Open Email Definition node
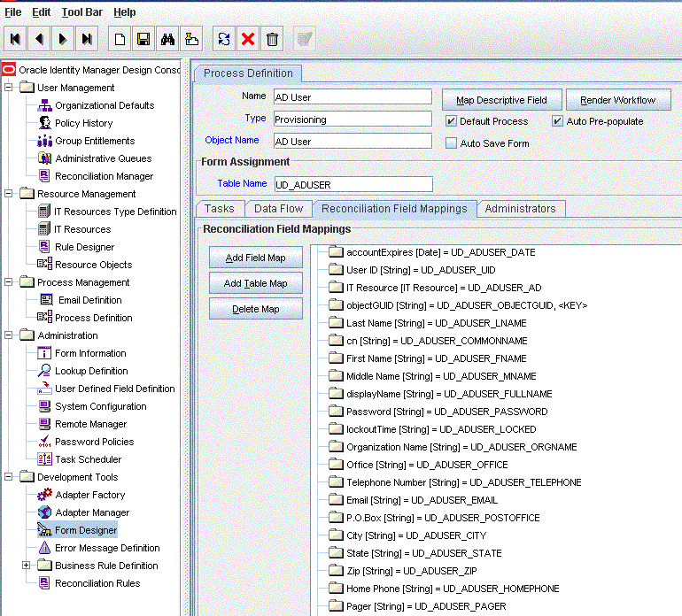 81,300
